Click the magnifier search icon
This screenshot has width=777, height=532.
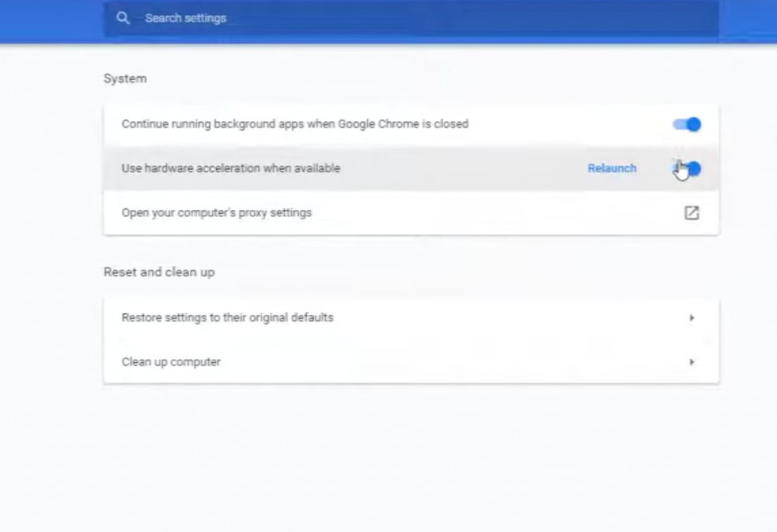click(x=123, y=18)
